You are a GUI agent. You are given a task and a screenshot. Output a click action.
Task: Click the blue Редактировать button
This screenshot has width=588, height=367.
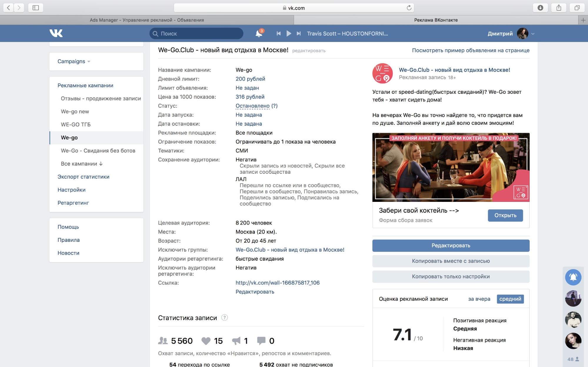tap(451, 246)
